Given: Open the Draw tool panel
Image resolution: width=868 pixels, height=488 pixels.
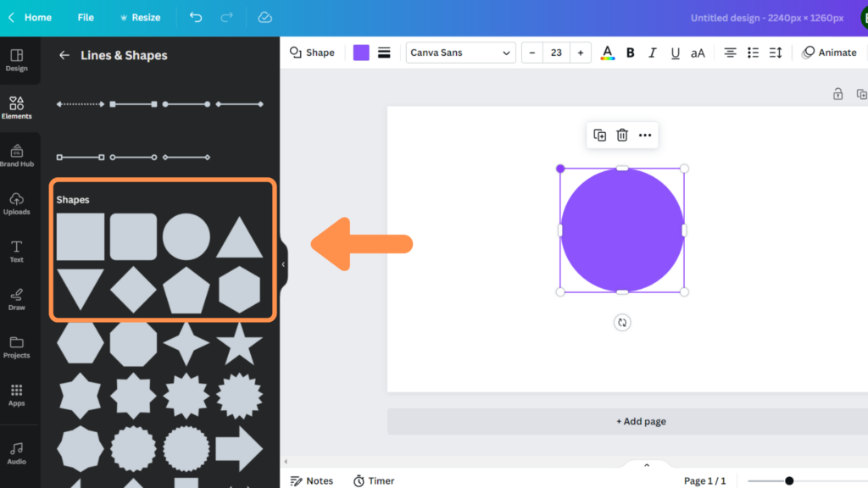Looking at the screenshot, I should (17, 299).
